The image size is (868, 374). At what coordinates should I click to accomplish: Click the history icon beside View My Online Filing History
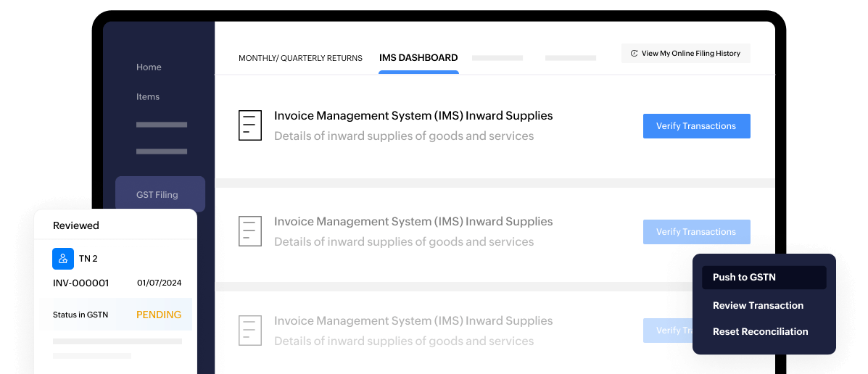(x=634, y=54)
